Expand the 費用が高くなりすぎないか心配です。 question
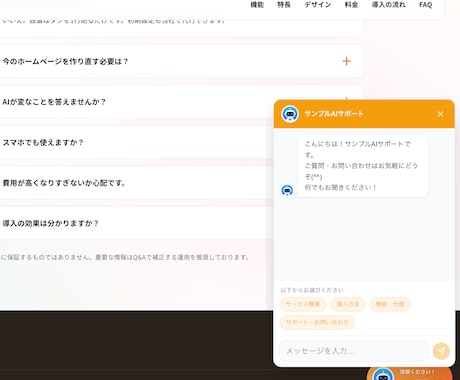The height and width of the screenshot is (380, 460). 137,183
